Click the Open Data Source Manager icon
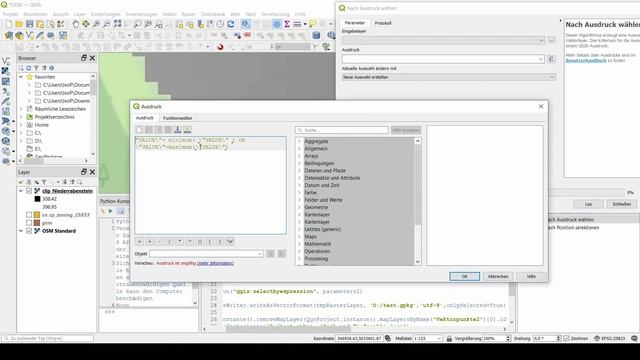The height and width of the screenshot is (360, 640). [x=9, y=36]
